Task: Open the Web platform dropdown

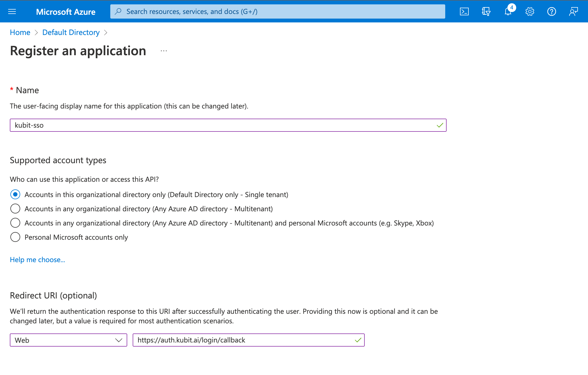Action: click(68, 340)
